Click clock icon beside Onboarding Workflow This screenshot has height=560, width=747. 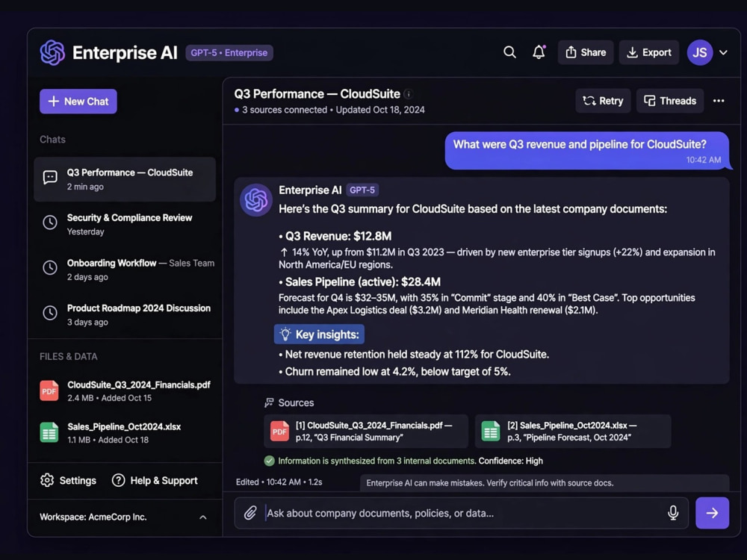point(50,267)
